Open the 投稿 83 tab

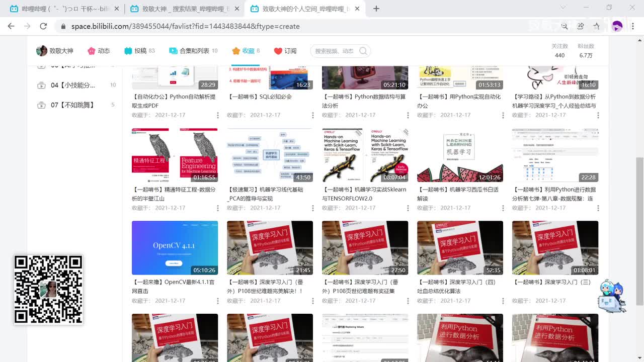coord(139,51)
